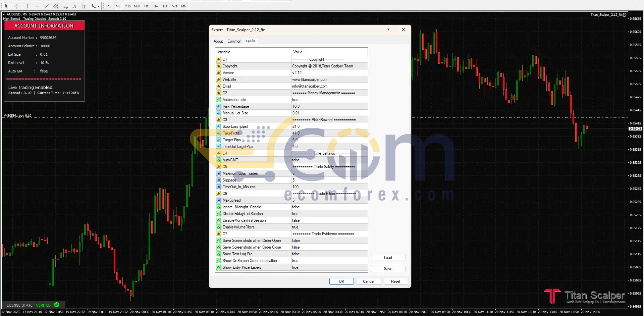
Task: Select the WebSite value www.titanscalper.com
Action: coord(329,80)
